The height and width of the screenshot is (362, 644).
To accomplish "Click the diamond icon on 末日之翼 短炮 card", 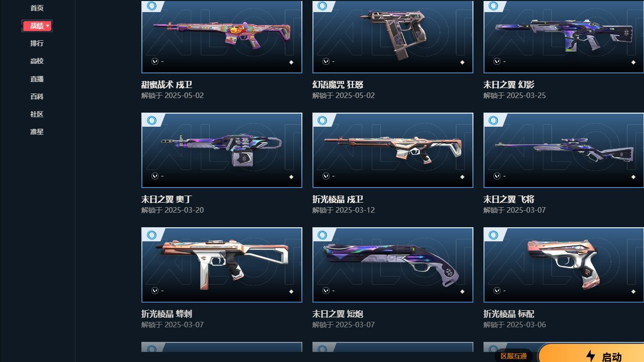I will [462, 292].
